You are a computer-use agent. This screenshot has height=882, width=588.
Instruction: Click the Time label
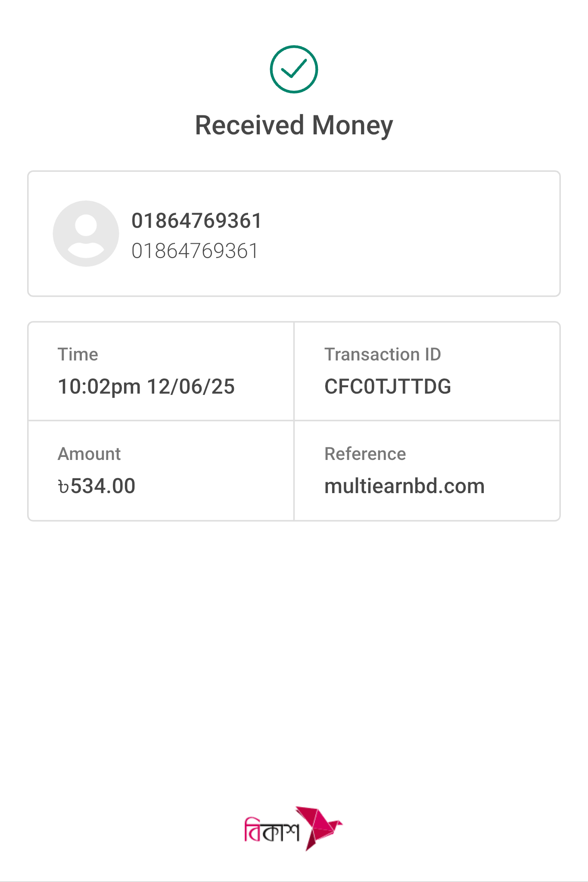(x=78, y=354)
